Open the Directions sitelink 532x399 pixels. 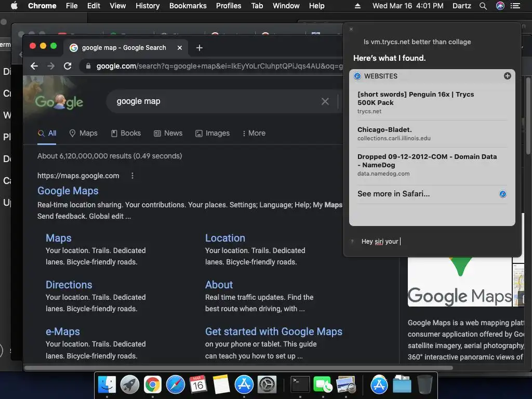[69, 285]
